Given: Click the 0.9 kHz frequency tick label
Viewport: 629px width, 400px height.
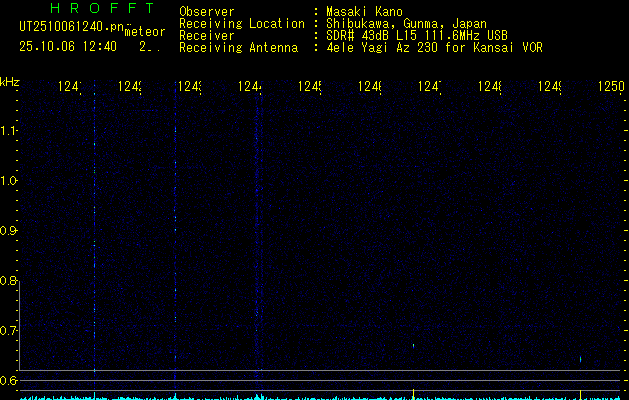Looking at the screenshot, I should [x=10, y=231].
